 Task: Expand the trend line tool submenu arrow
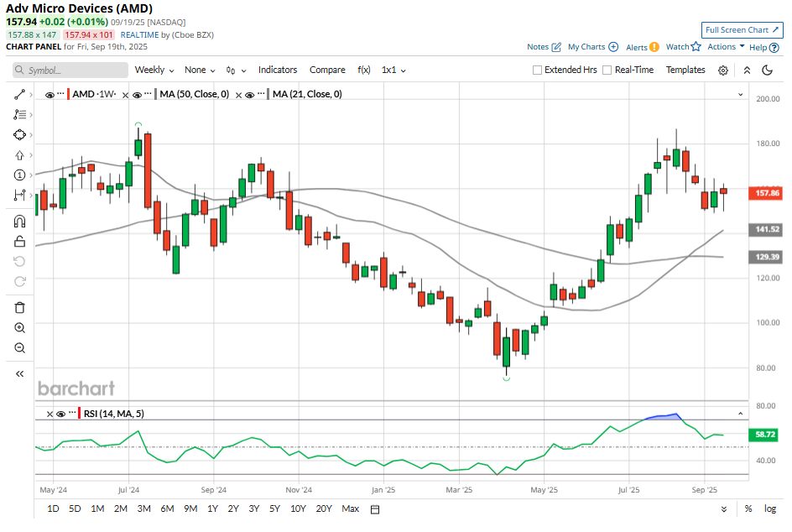tap(31, 95)
